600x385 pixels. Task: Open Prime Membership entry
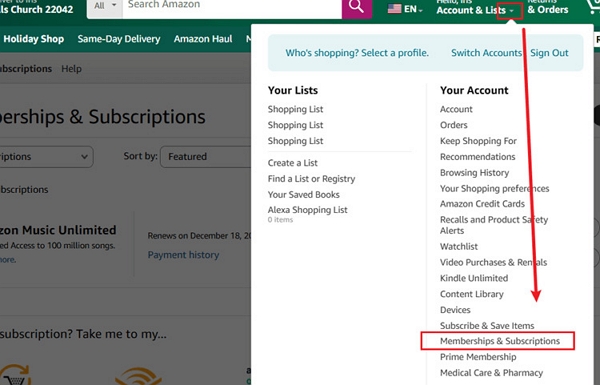point(478,357)
